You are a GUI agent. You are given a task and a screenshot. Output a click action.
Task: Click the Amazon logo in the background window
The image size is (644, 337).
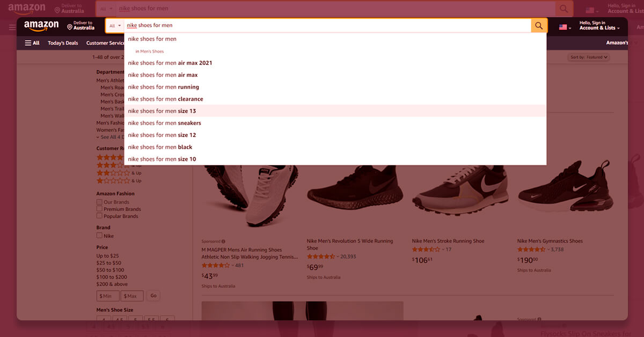tap(27, 8)
